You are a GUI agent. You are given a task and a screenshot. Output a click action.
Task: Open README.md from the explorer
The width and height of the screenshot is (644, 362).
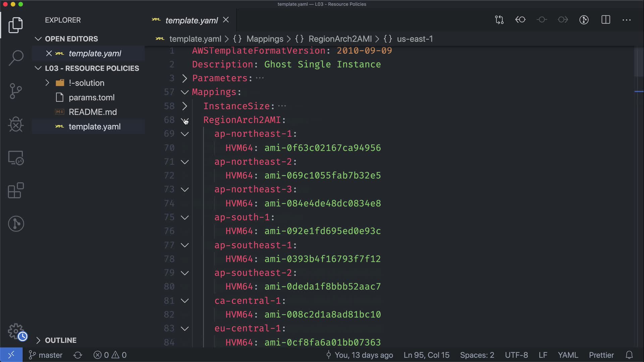pyautogui.click(x=93, y=112)
